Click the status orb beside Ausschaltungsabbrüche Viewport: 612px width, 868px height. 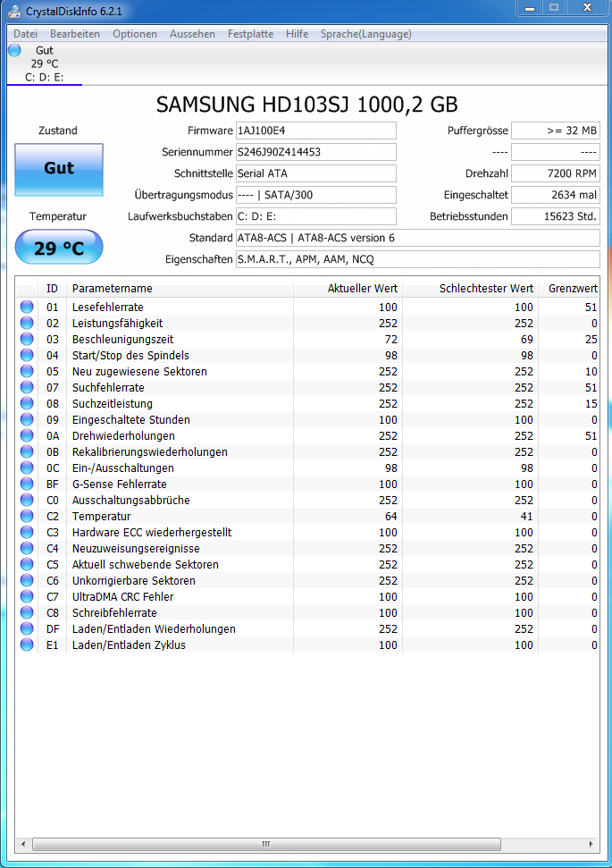pos(27,500)
